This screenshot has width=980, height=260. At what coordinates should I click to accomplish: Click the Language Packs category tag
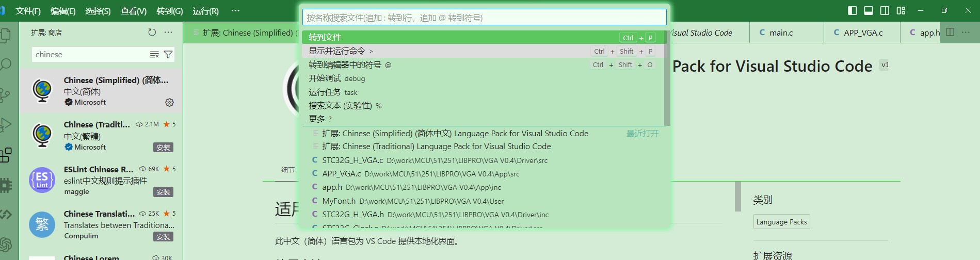coord(781,222)
